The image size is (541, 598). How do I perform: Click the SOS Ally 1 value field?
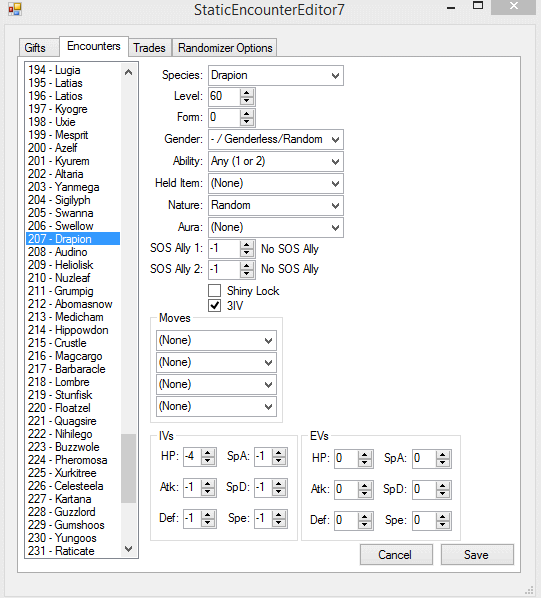[225, 249]
